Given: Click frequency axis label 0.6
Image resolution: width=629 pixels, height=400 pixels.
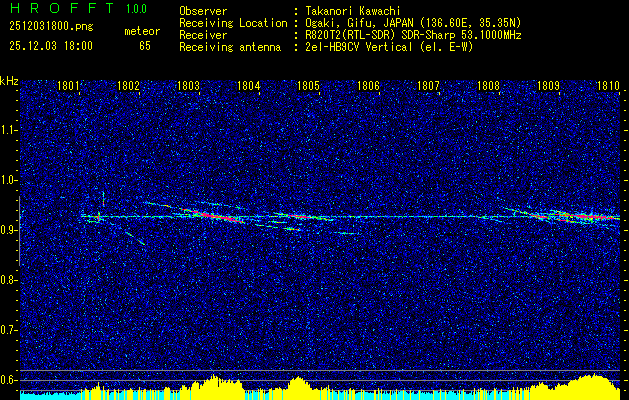Looking at the screenshot, I should (x=8, y=380).
